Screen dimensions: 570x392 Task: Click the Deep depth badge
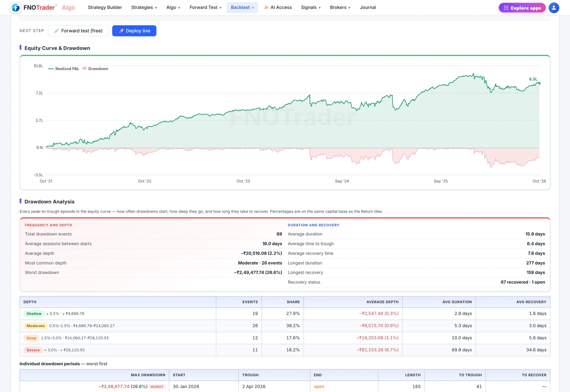click(31, 338)
